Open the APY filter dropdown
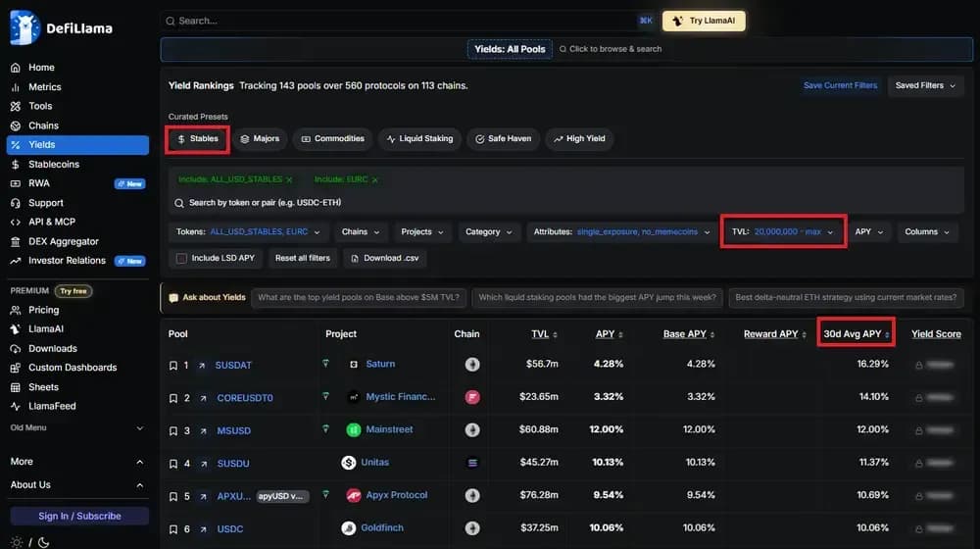The image size is (980, 549). click(x=868, y=232)
